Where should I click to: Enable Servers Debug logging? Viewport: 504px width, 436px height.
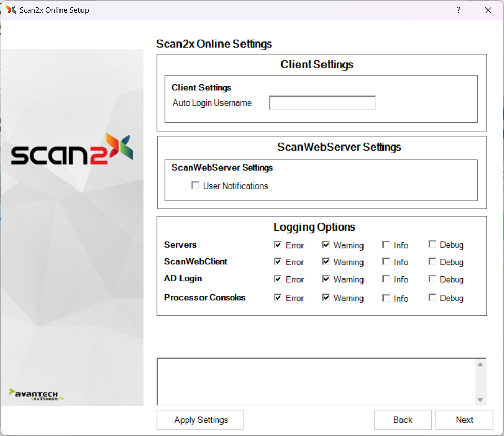pos(432,245)
